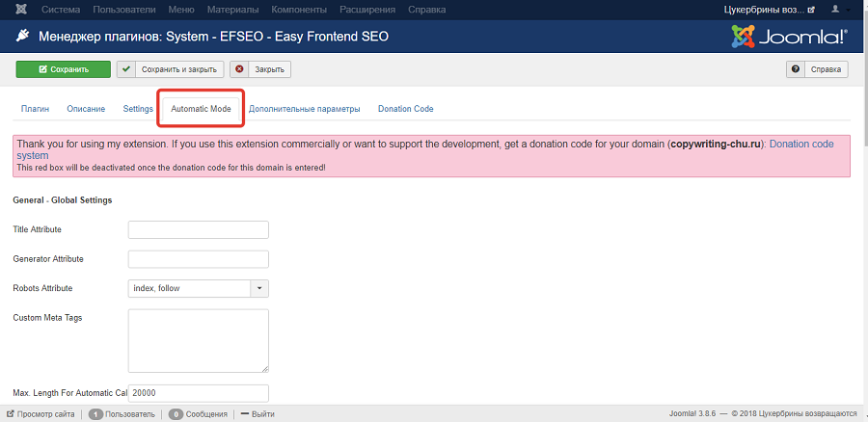Open the Дополнительные параметры tab
The width and height of the screenshot is (868, 422).
[x=304, y=109]
